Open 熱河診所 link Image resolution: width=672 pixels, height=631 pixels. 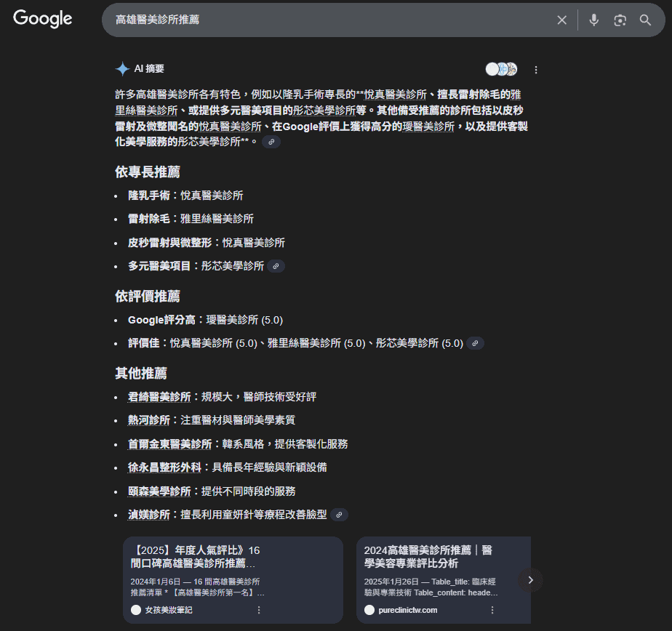pyautogui.click(x=148, y=420)
